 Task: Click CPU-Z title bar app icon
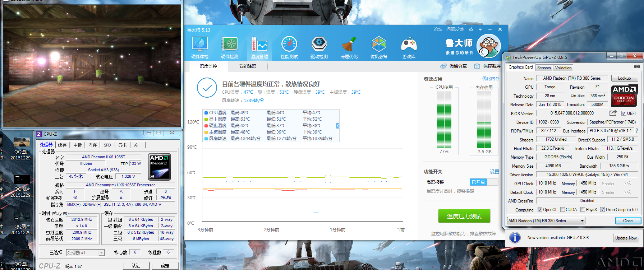tap(39, 134)
